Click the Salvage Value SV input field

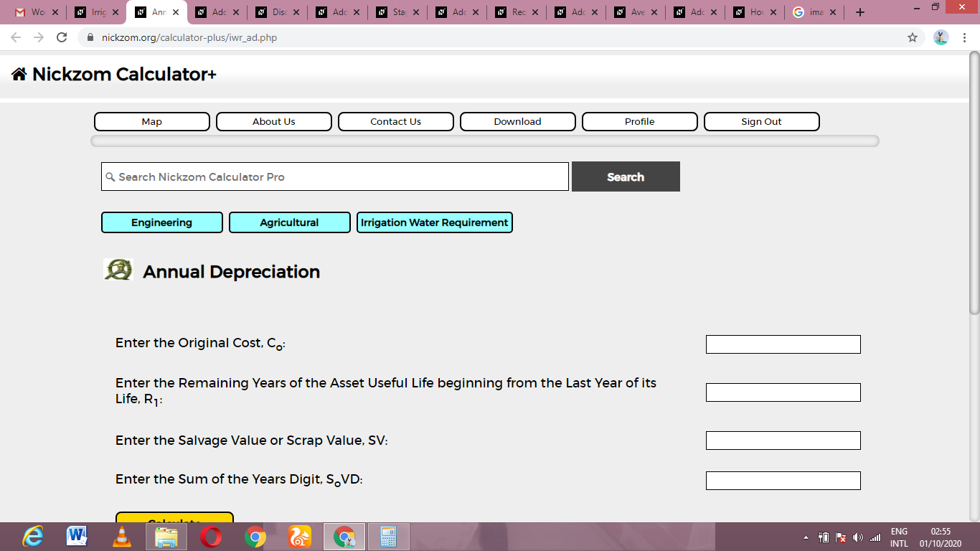(783, 441)
